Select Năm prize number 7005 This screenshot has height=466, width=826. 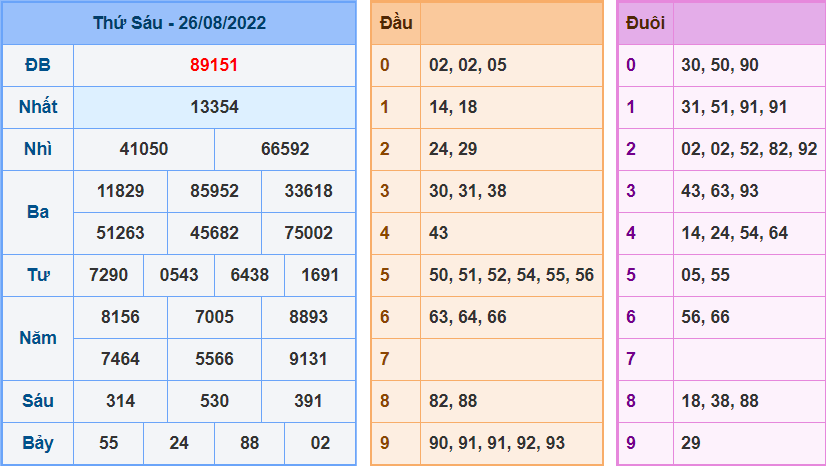tap(214, 317)
